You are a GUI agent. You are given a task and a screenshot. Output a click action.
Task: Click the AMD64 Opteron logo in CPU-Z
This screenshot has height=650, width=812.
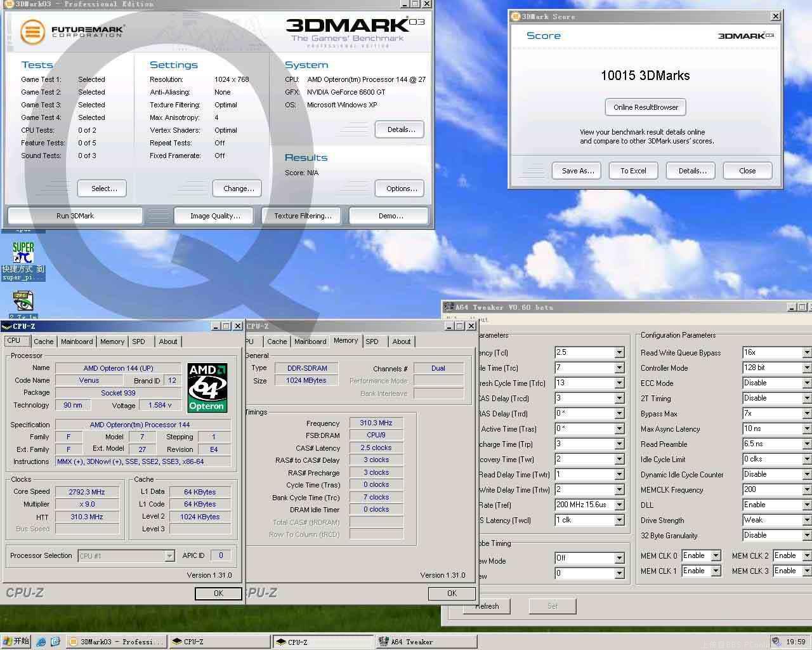coord(207,388)
